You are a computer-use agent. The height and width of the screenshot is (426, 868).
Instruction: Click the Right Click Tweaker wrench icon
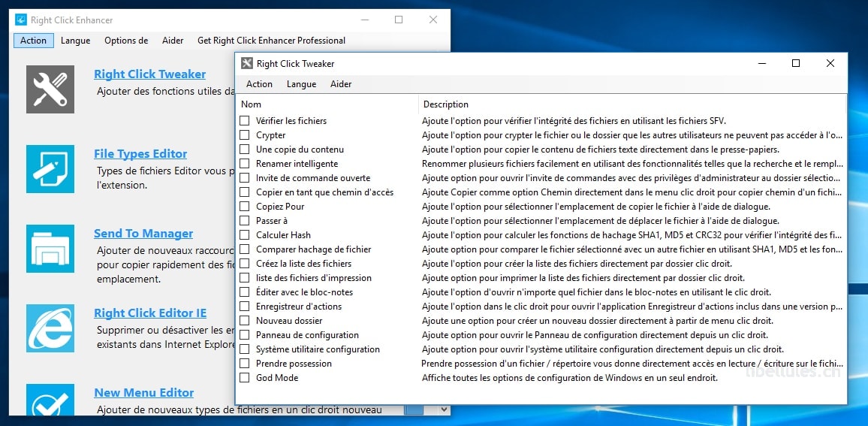point(50,89)
